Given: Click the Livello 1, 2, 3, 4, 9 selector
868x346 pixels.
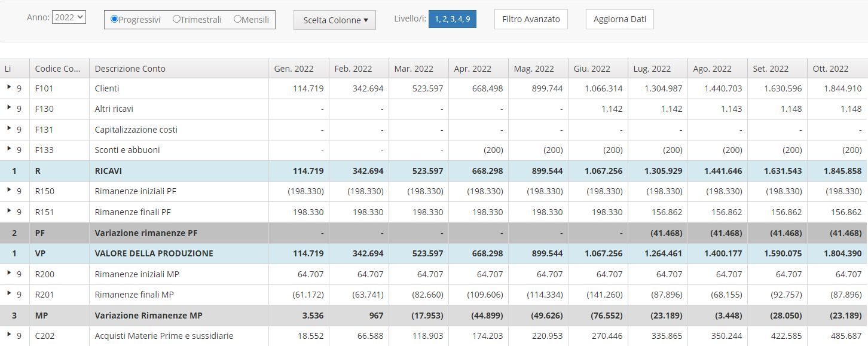Looking at the screenshot, I should point(452,19).
